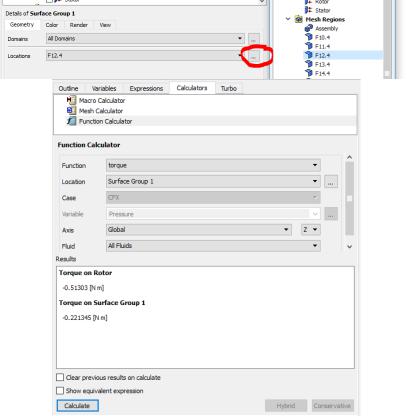Enable Clear previous results on calculate
This screenshot has height=416, width=414.
click(60, 377)
